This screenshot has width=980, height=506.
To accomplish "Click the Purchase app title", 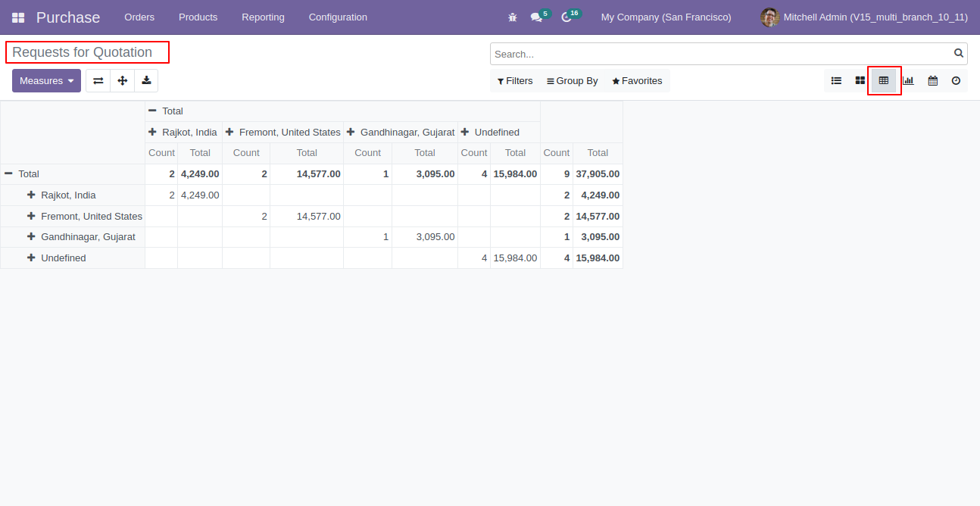I will coord(68,17).
